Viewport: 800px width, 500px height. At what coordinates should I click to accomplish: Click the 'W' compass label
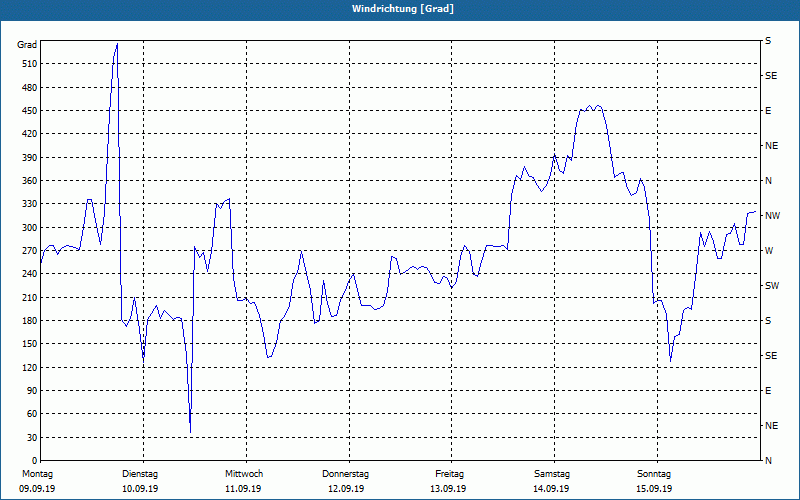(769, 251)
